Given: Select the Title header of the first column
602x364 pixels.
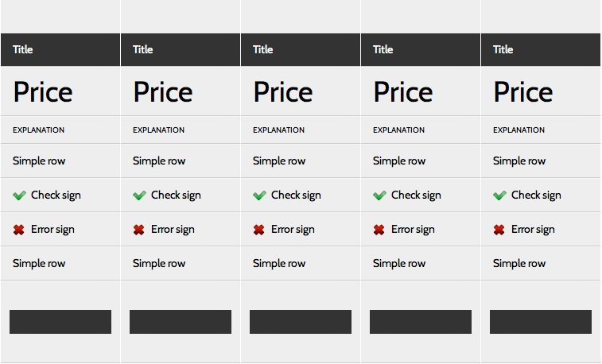Looking at the screenshot, I should tap(23, 49).
